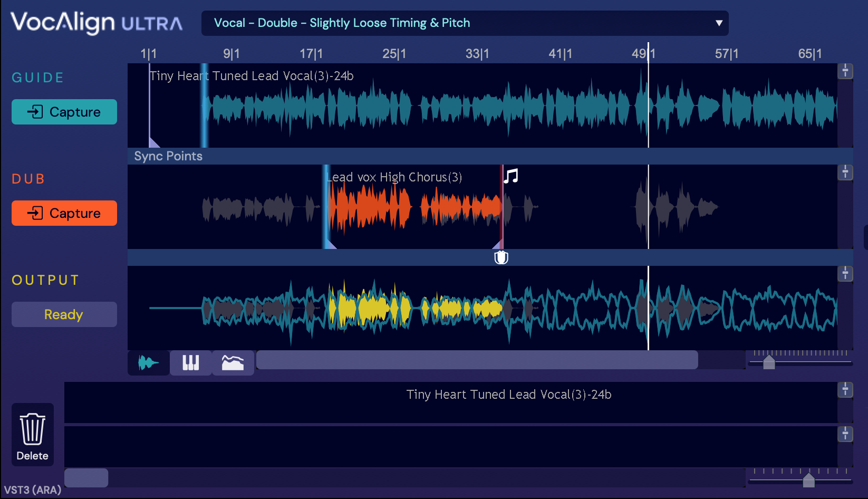The height and width of the screenshot is (499, 868).
Task: Switch to the energy envelope view
Action: point(233,363)
